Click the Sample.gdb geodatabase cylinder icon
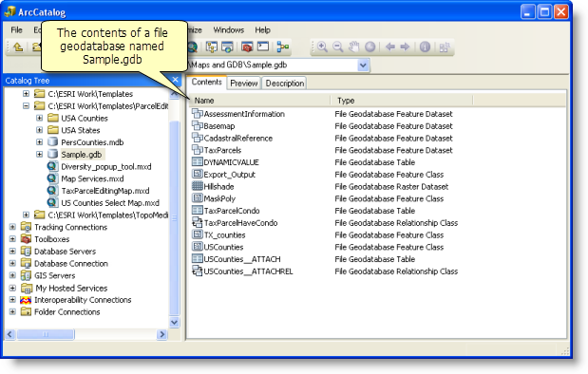Screen dimensions: 588x374 click(53, 154)
